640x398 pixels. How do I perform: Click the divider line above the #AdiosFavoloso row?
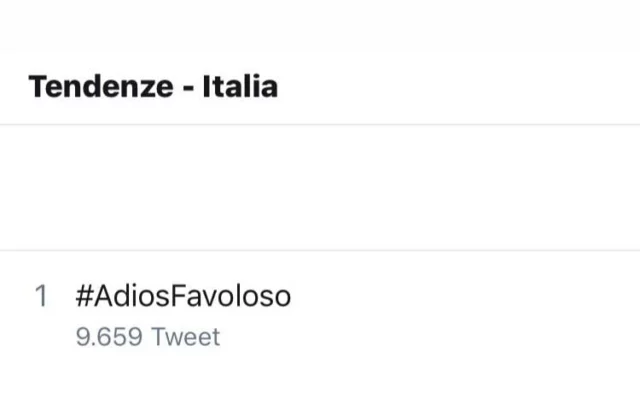pyautogui.click(x=320, y=250)
